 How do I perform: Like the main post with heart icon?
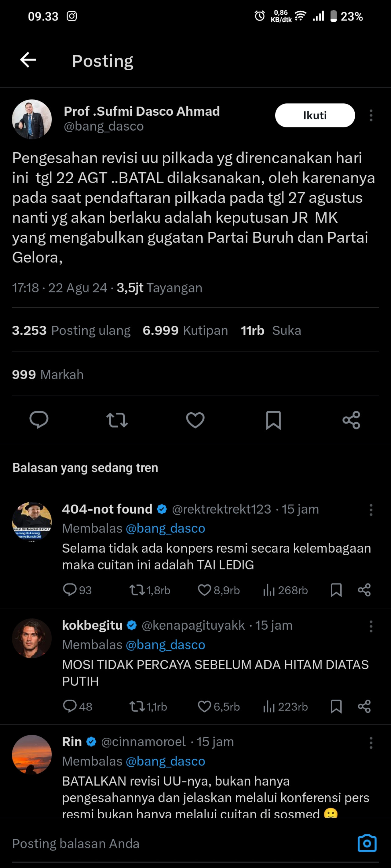195,420
